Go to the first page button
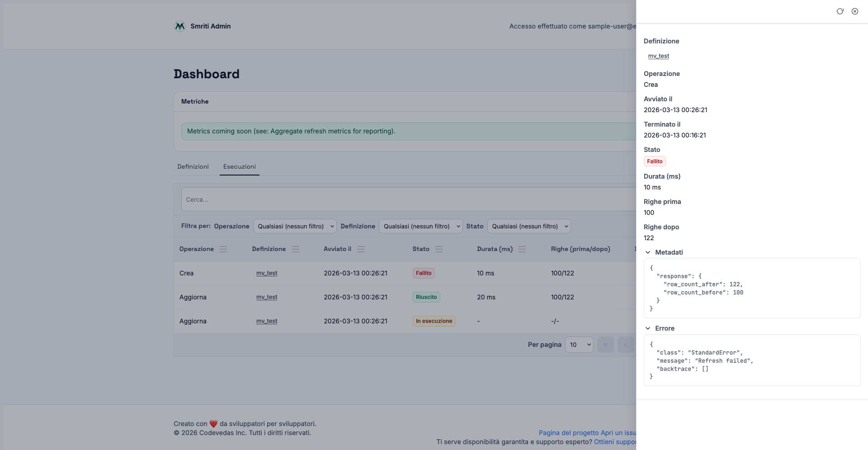The height and width of the screenshot is (450, 868). (x=605, y=345)
